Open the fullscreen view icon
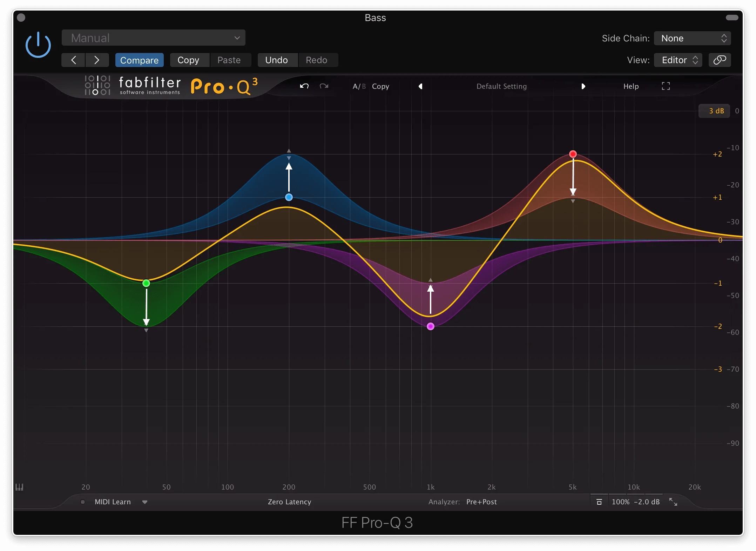The image size is (756, 551). [665, 86]
